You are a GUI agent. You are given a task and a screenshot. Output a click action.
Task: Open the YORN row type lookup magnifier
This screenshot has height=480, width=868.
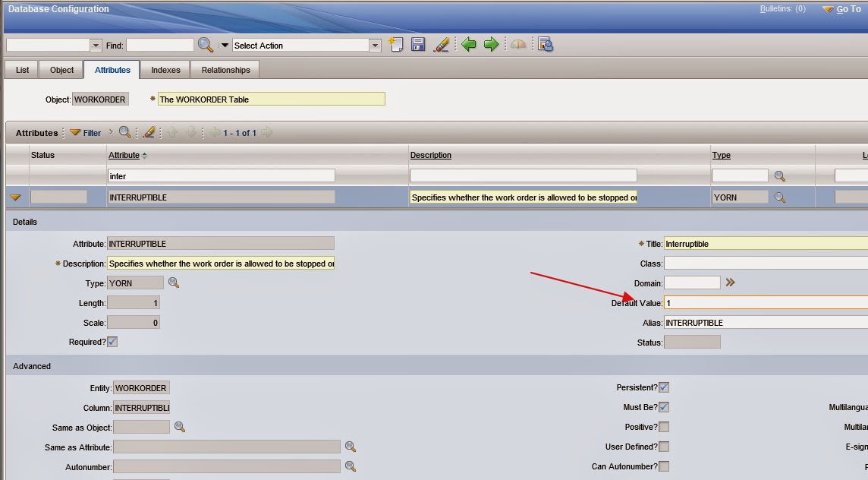tap(780, 197)
